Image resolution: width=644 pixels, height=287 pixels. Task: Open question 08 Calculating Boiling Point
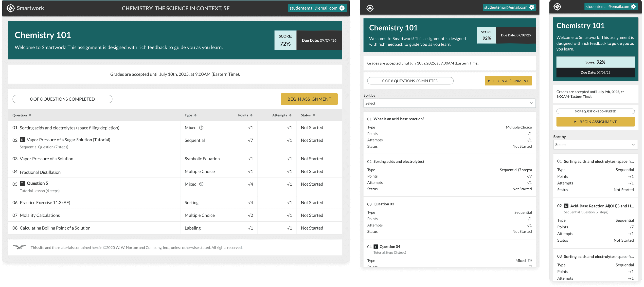click(55, 228)
